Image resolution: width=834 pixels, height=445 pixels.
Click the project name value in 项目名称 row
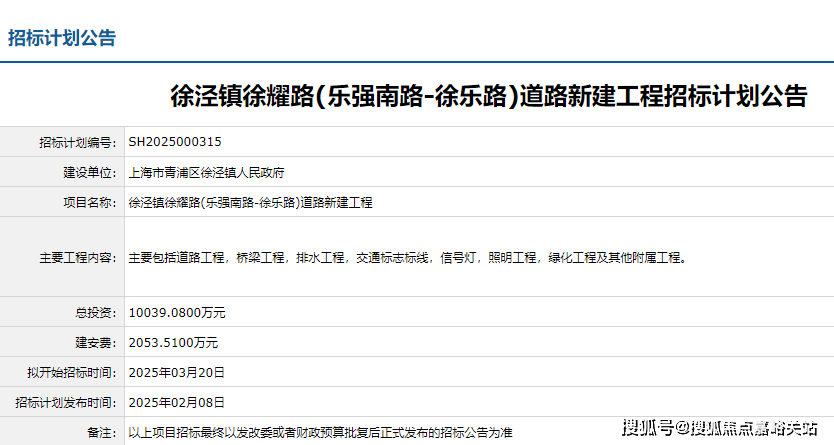250,202
